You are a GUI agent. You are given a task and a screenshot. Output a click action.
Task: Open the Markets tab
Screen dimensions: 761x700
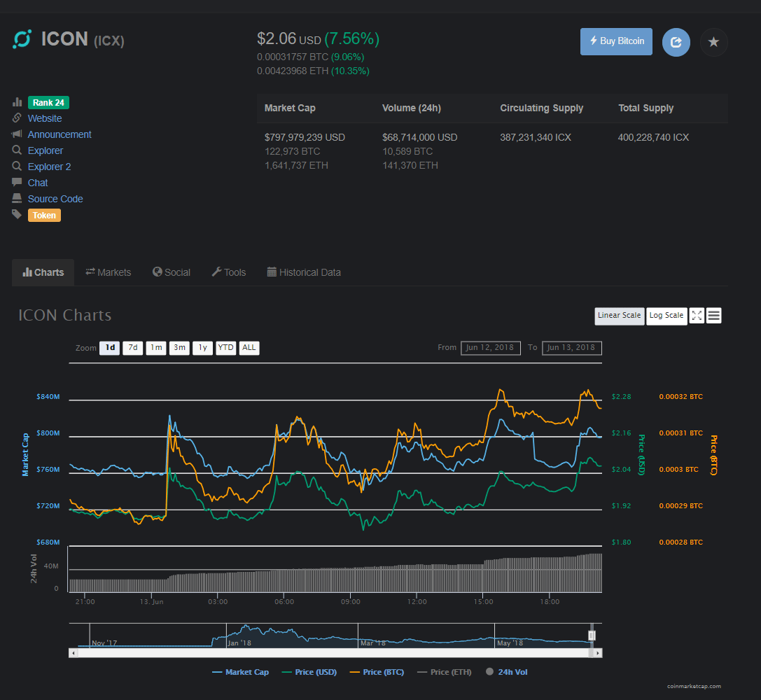(108, 272)
